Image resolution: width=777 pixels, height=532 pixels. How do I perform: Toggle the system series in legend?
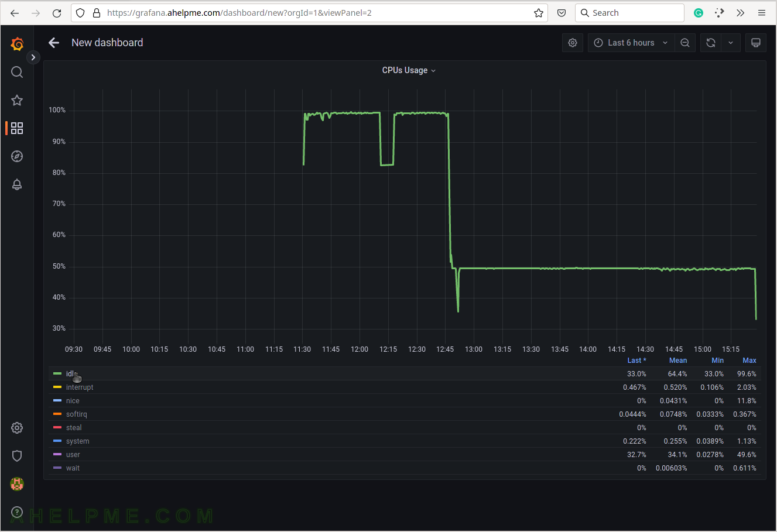click(x=77, y=441)
